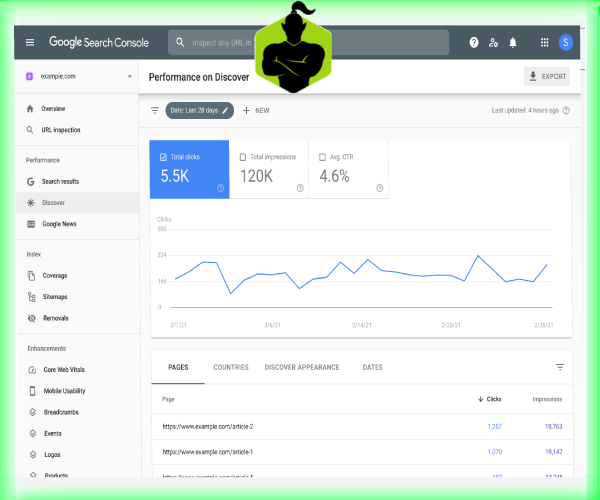Switch to the DATES tab
This screenshot has height=500, width=600.
[372, 367]
